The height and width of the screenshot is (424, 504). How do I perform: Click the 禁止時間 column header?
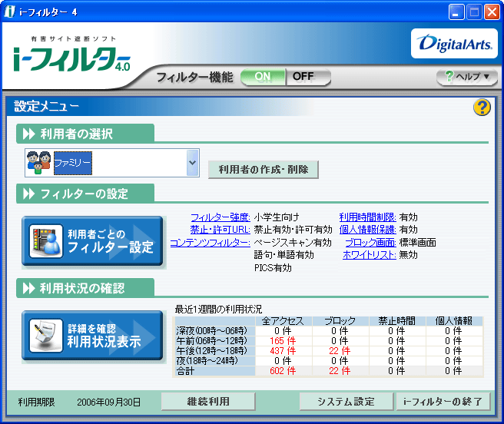(x=397, y=321)
